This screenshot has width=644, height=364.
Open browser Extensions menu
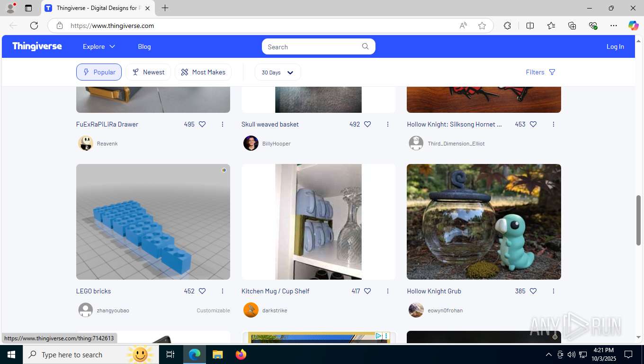507,26
